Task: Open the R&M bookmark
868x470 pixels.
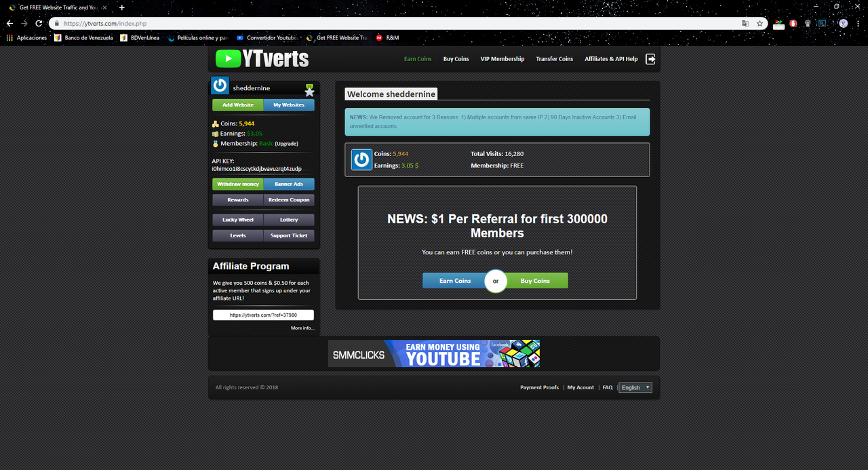Action: click(387, 38)
